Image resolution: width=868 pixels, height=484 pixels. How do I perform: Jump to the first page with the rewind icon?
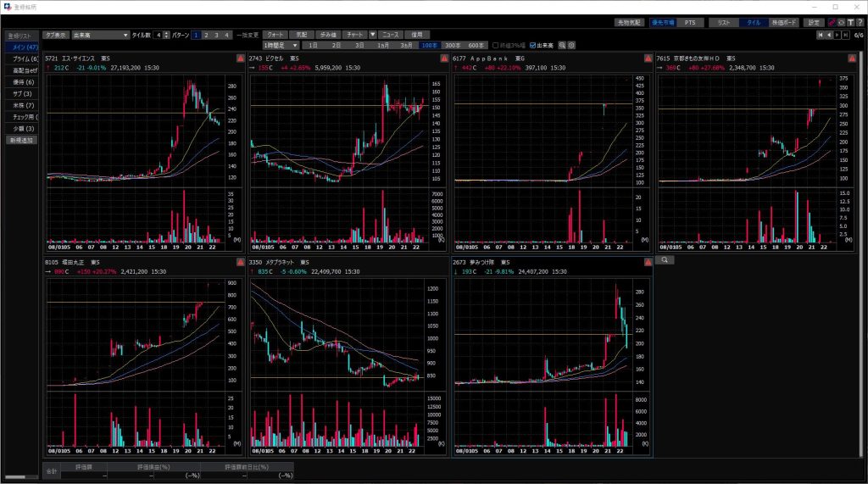coord(820,35)
